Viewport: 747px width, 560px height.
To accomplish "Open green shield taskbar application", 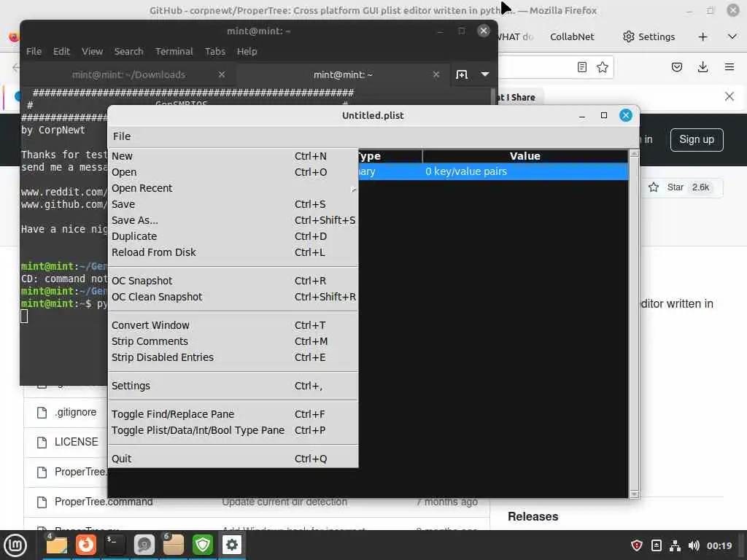I will pyautogui.click(x=203, y=545).
